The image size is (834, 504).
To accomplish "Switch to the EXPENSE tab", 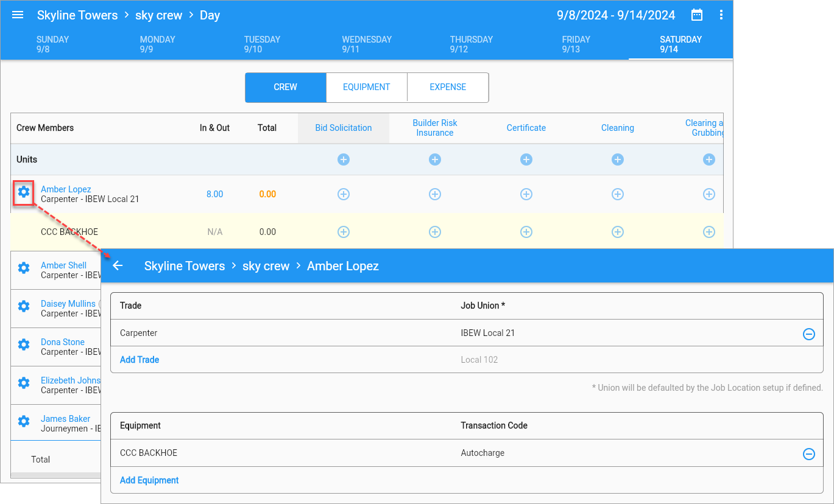I will point(448,87).
